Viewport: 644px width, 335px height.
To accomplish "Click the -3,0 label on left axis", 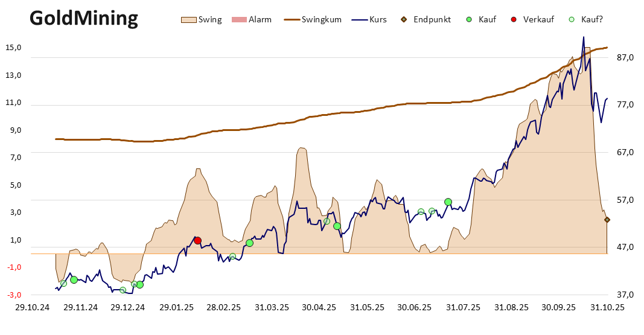I will pyautogui.click(x=14, y=295).
